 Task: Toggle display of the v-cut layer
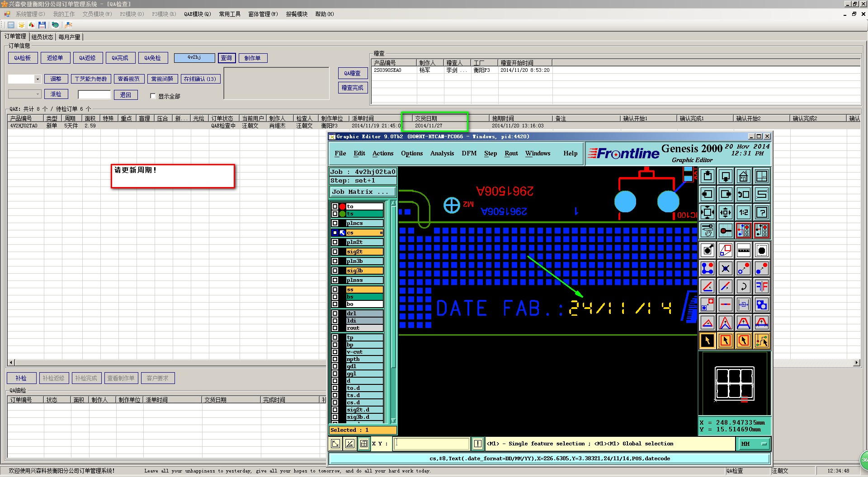(335, 352)
